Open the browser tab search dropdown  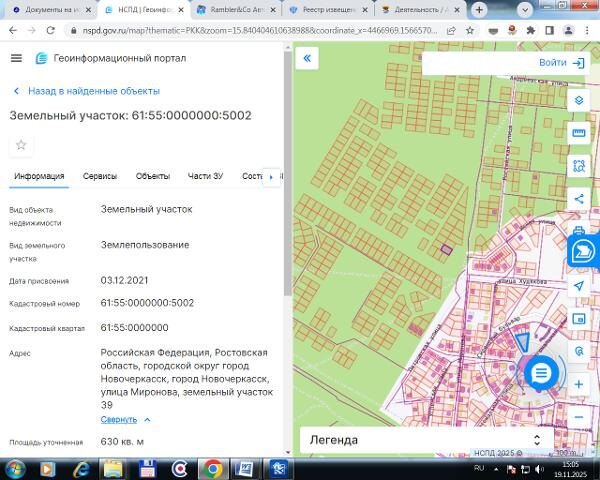(525, 10)
